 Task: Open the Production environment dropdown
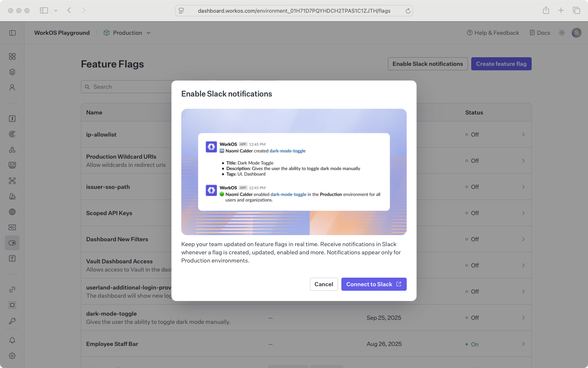(x=127, y=33)
